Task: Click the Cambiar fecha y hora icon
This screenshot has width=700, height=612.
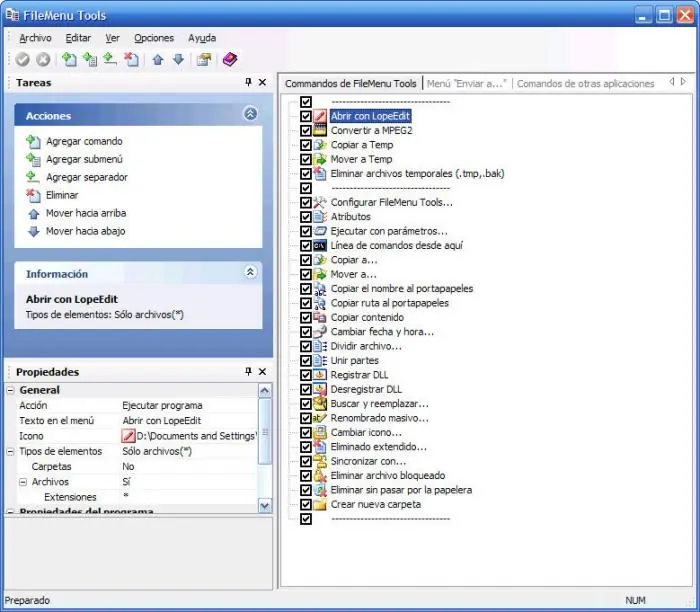Action: pyautogui.click(x=320, y=332)
